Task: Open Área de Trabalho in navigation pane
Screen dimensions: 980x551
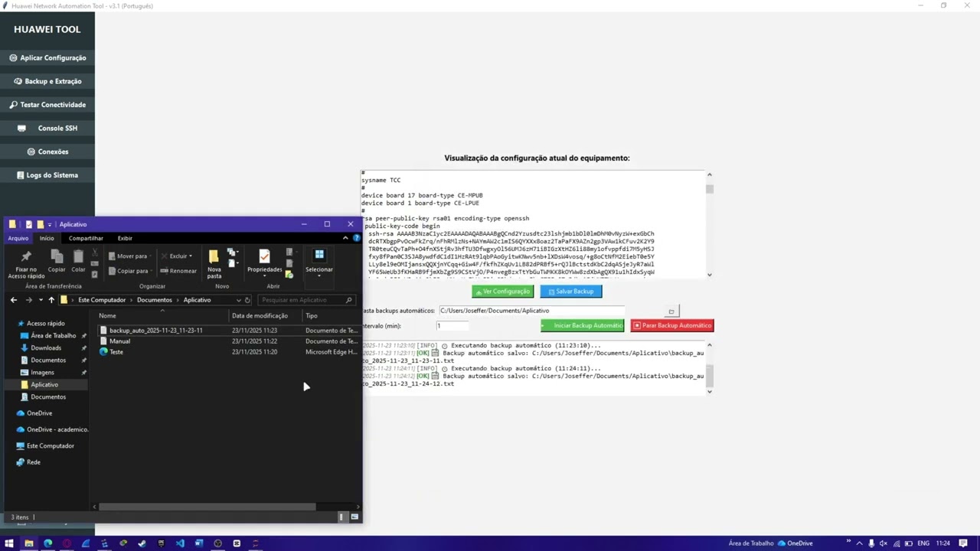Action: (53, 336)
